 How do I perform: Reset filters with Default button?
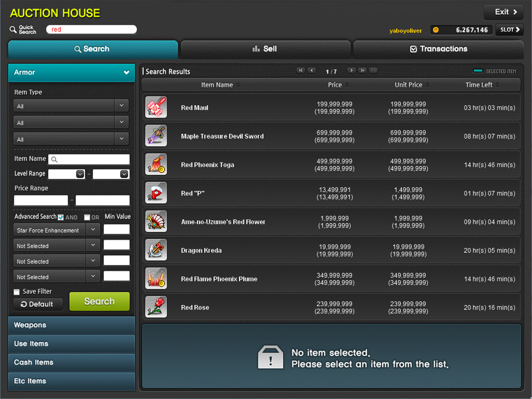[38, 304]
